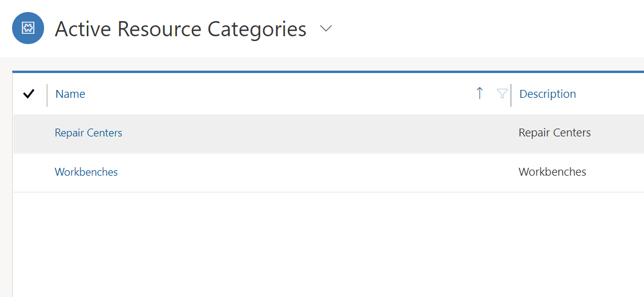Sort by the Name column header
This screenshot has width=644, height=297.
70,94
